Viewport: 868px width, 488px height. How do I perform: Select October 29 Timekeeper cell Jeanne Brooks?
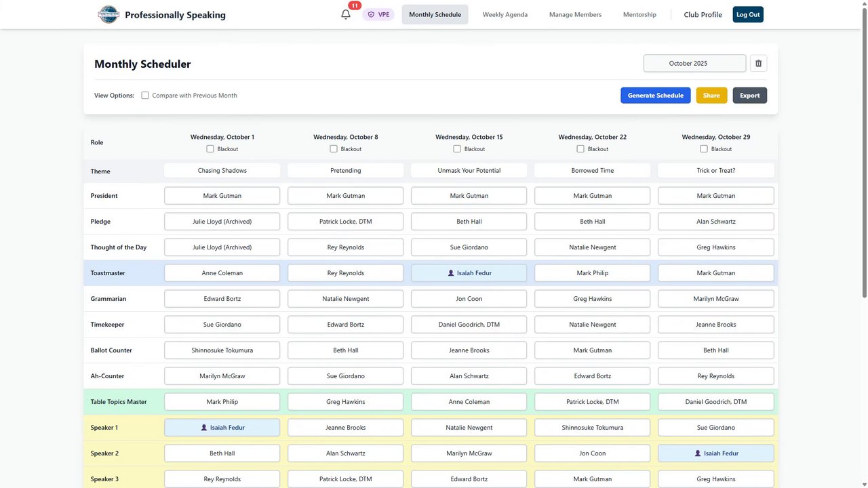[x=716, y=325]
